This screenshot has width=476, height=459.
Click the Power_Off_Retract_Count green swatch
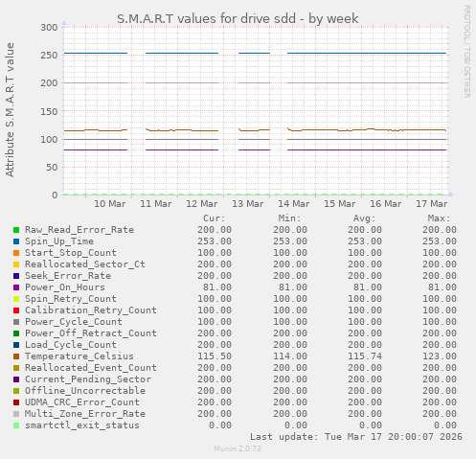point(16,333)
